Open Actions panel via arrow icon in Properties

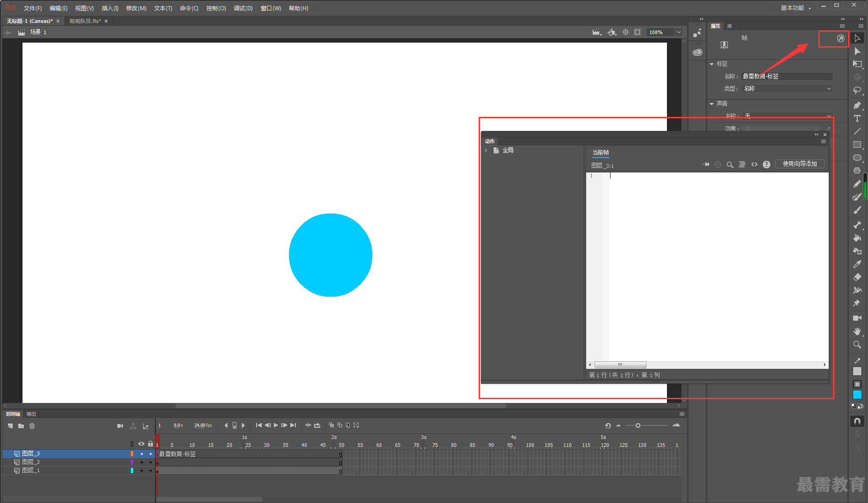[840, 38]
